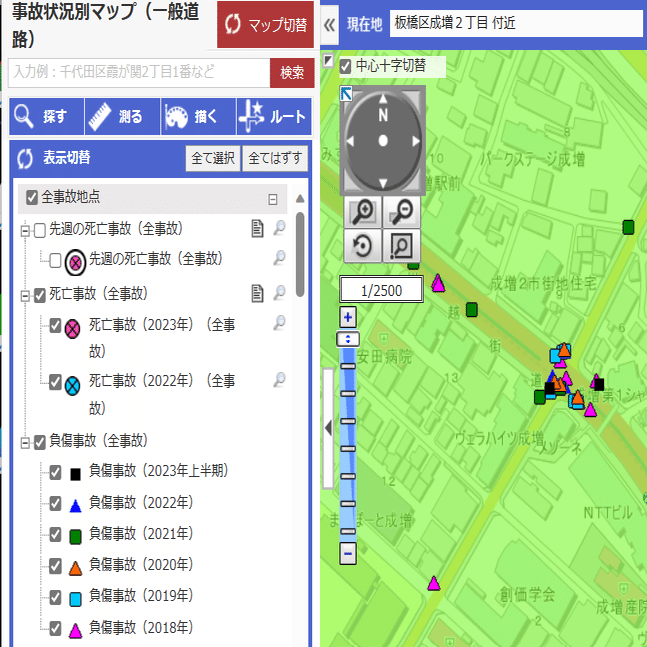Click the magnifier-in-box zoom tool
The height and width of the screenshot is (647, 647).
[401, 246]
